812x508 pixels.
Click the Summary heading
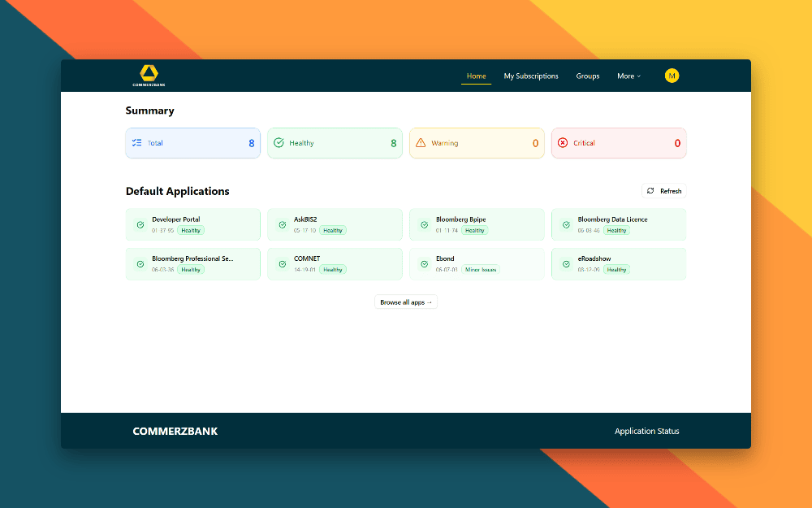(x=149, y=111)
